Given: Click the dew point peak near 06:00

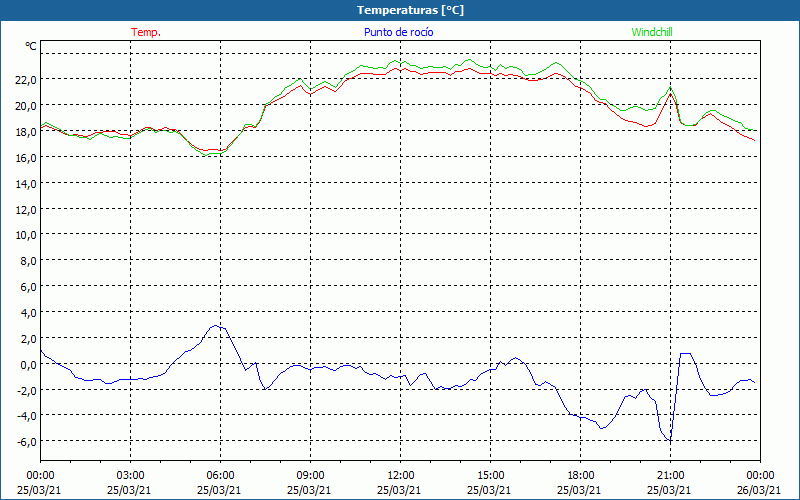Looking at the screenshot, I should [216, 326].
